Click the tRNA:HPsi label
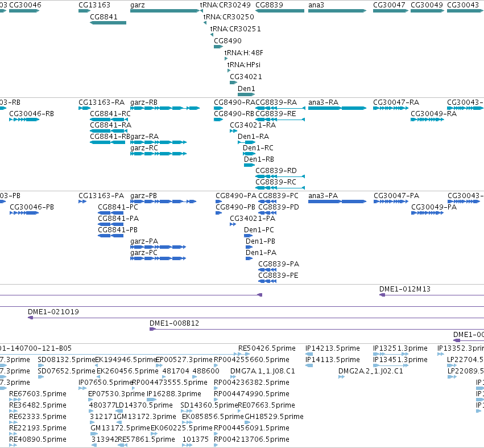484x448 pixels. click(x=244, y=65)
